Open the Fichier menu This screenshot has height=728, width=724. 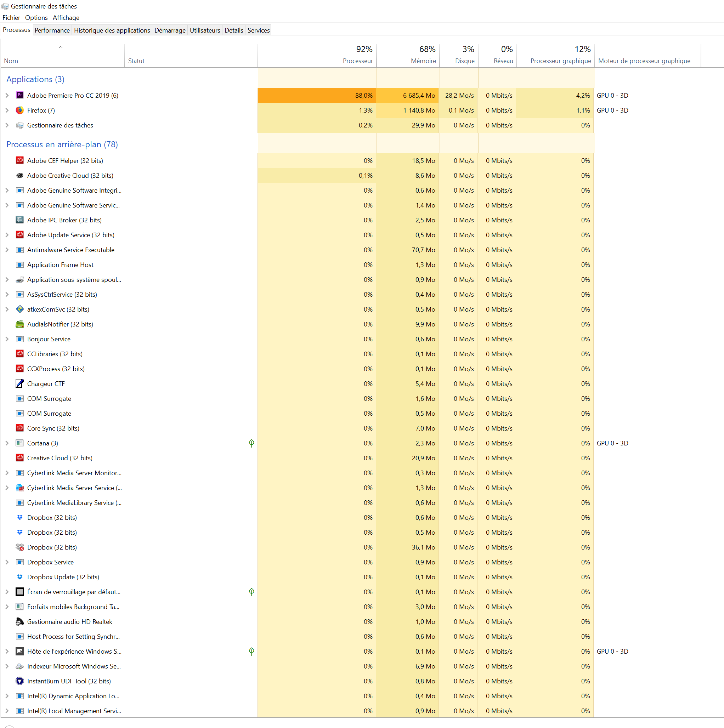coord(11,18)
